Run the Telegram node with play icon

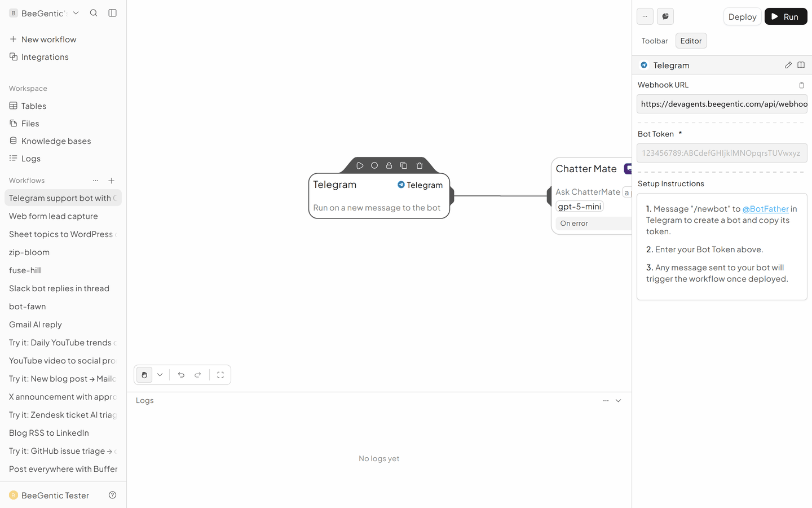pyautogui.click(x=360, y=165)
